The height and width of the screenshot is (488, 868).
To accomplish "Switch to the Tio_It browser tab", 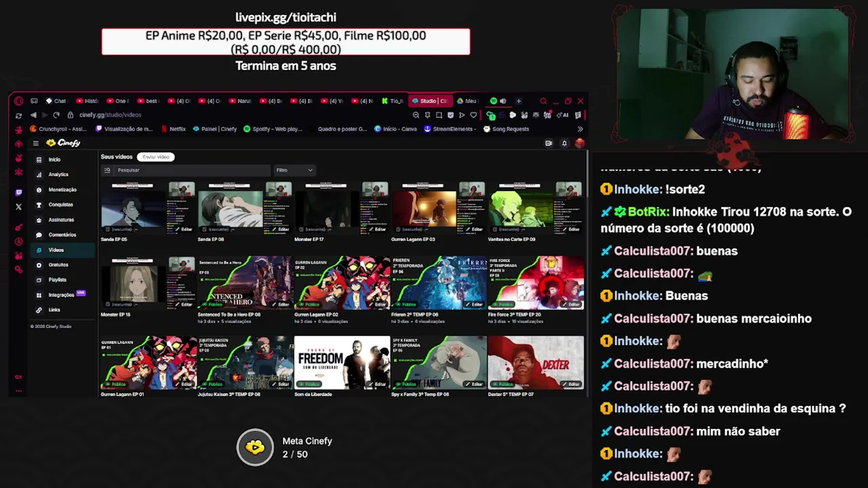I will (x=393, y=101).
